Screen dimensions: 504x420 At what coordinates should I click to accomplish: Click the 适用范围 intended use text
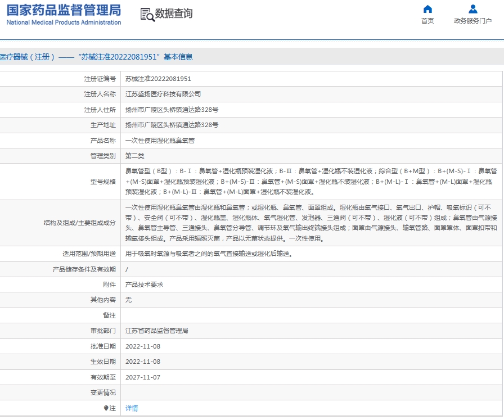pyautogui.click(x=209, y=254)
